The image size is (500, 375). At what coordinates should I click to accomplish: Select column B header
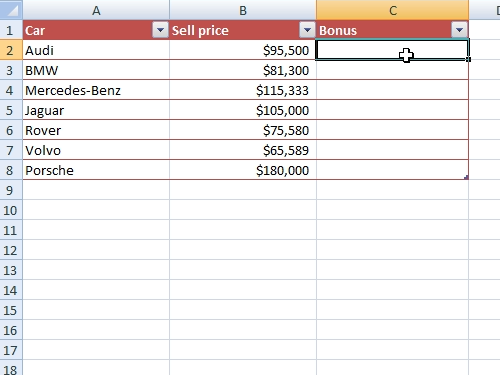(x=243, y=10)
